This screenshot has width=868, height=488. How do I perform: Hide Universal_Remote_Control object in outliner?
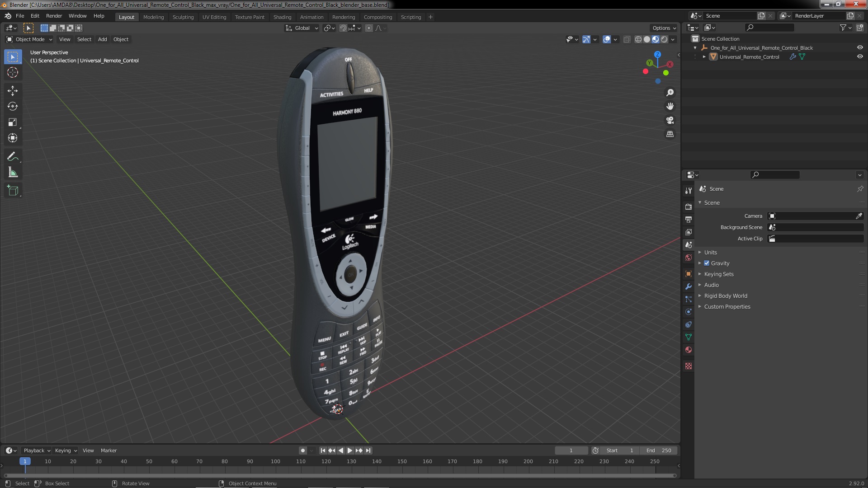tap(860, 56)
